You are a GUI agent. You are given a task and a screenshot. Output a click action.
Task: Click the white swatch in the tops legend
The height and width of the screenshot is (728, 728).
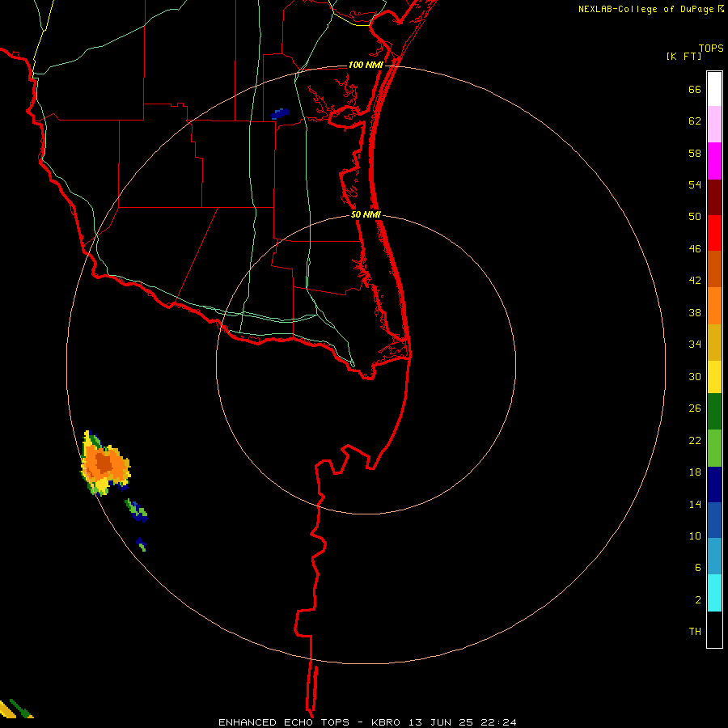click(714, 89)
